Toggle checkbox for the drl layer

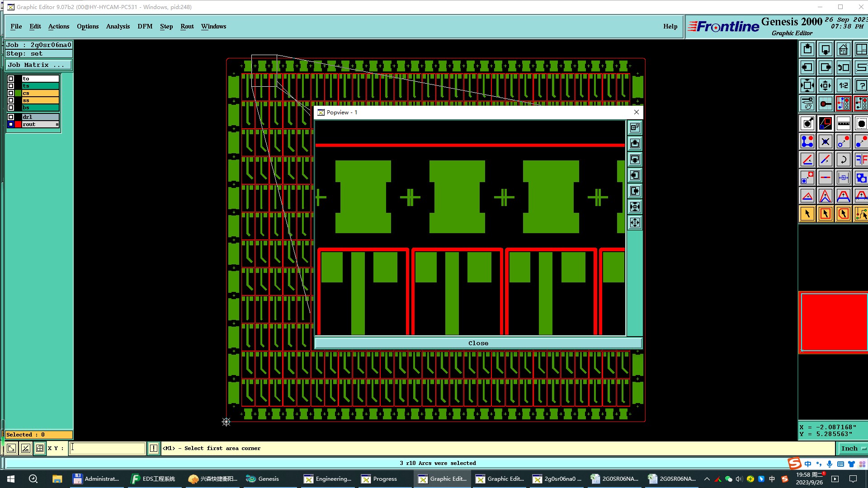point(11,117)
